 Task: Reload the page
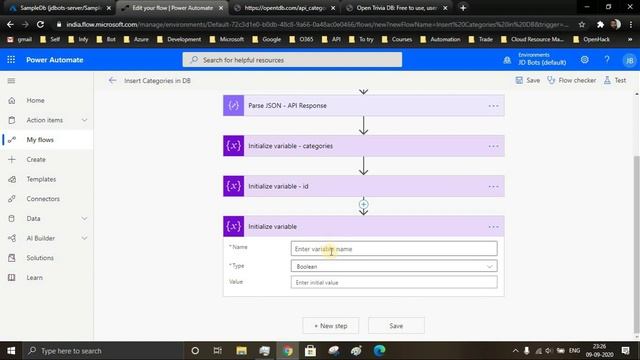click(40, 24)
